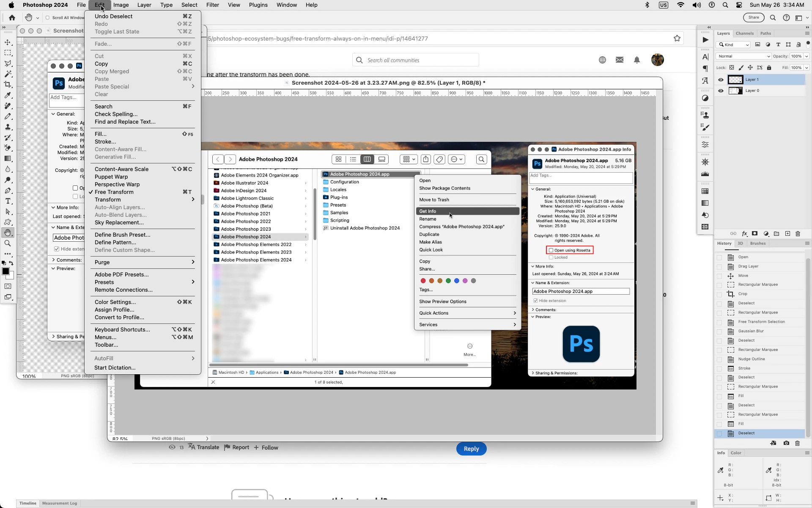Open the Kind filter dropdown
This screenshot has width=812, height=508.
(733, 45)
